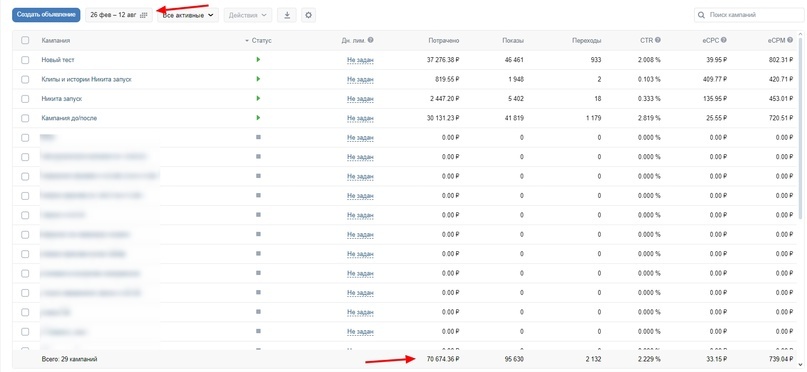
Task: Open the date range 26 фев – 12 авг picker
Action: pos(119,15)
